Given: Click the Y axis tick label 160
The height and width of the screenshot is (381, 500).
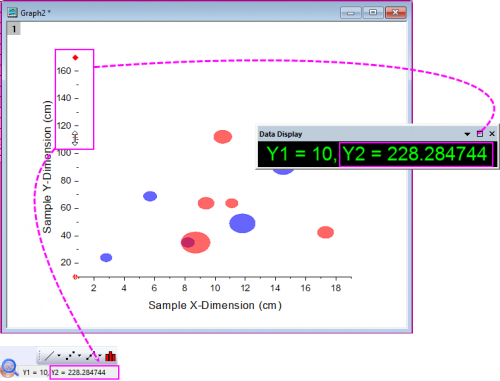Looking at the screenshot, I should coord(64,71).
